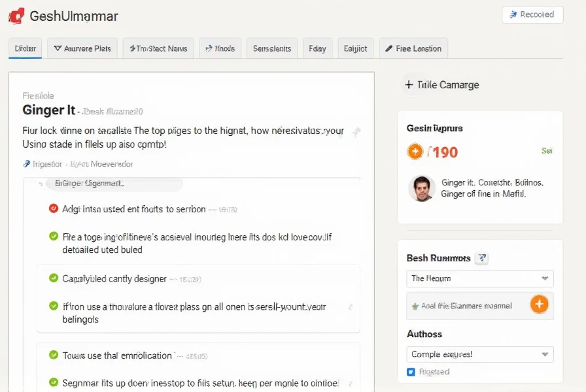Viewport: 586px width, 392px height.
Task: Open the Comple eagures dropdown
Action: click(x=479, y=353)
